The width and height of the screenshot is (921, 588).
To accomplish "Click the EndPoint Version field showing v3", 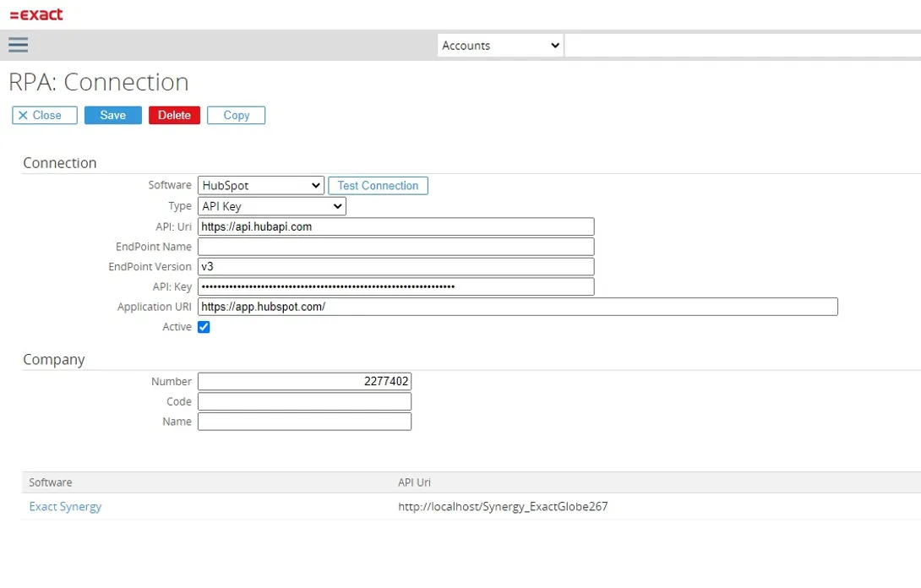I will [x=395, y=266].
